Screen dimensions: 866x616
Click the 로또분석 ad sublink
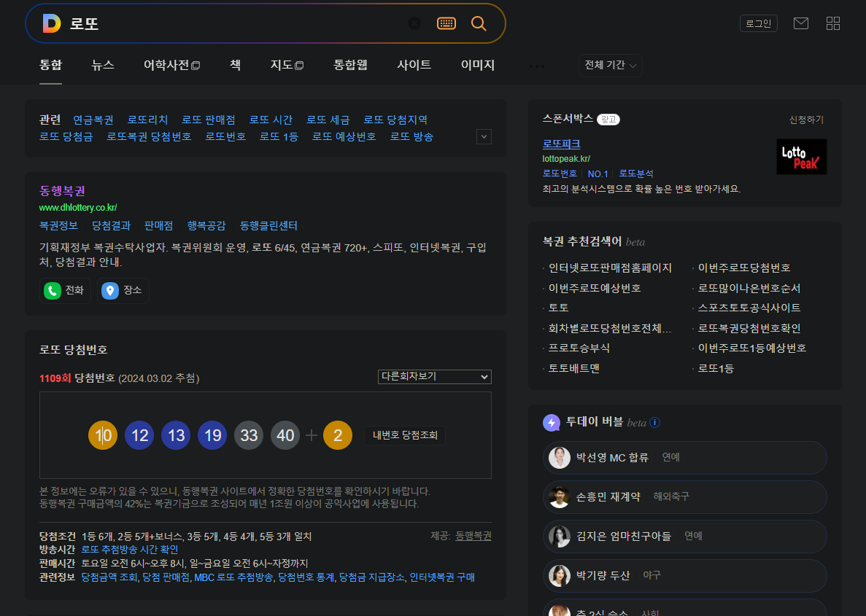(636, 174)
